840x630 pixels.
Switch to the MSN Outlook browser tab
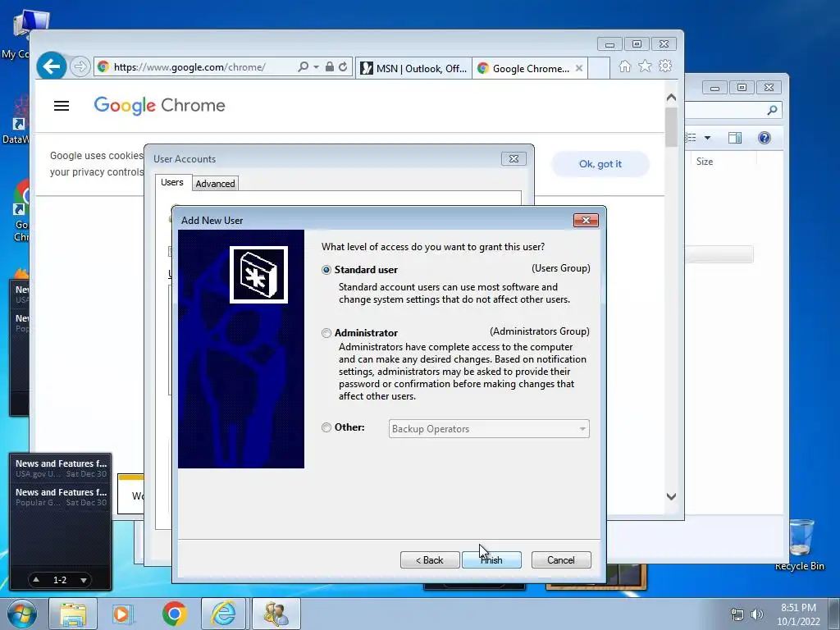(x=413, y=68)
